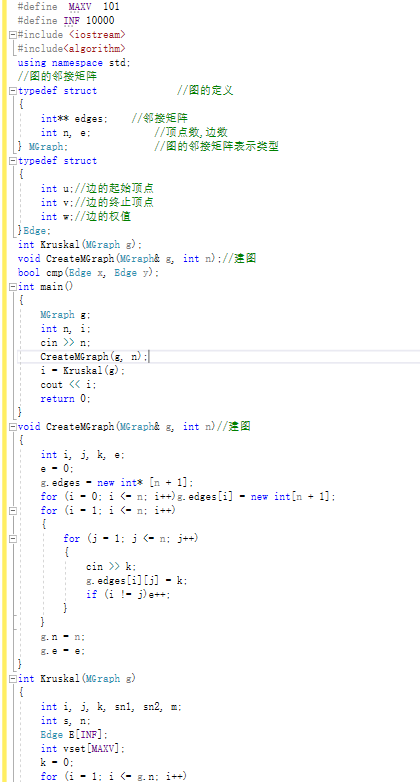The width and height of the screenshot is (420, 782).
Task: Click the 'e = 0;' statement
Action: point(57,469)
